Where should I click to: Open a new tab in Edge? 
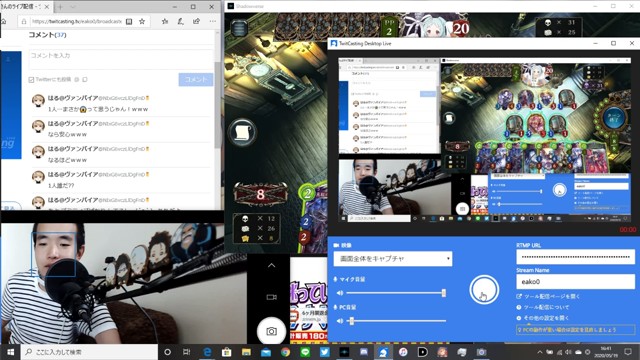60,7
